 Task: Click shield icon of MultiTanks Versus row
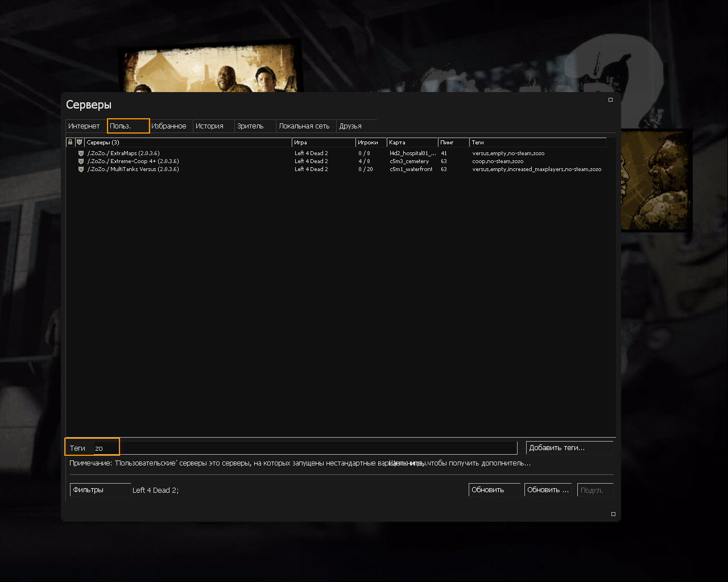[x=81, y=169]
